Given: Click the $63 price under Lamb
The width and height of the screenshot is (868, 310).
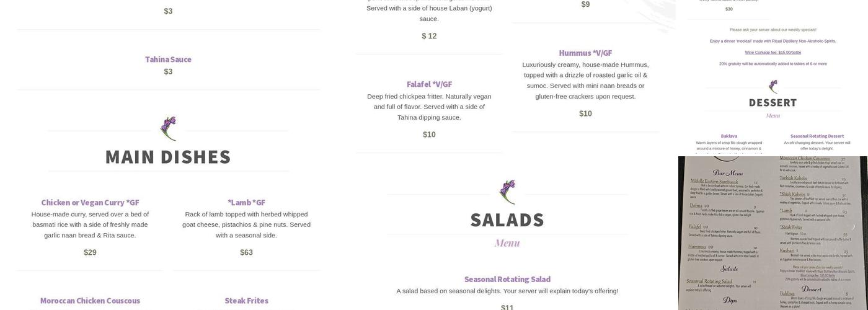Looking at the screenshot, I should click(x=246, y=253).
